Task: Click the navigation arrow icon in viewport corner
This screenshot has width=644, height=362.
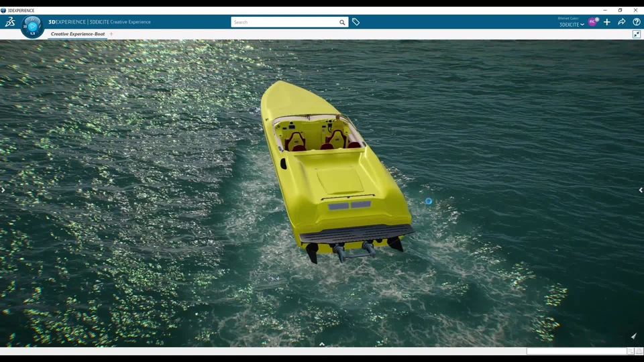Action: tap(634, 336)
